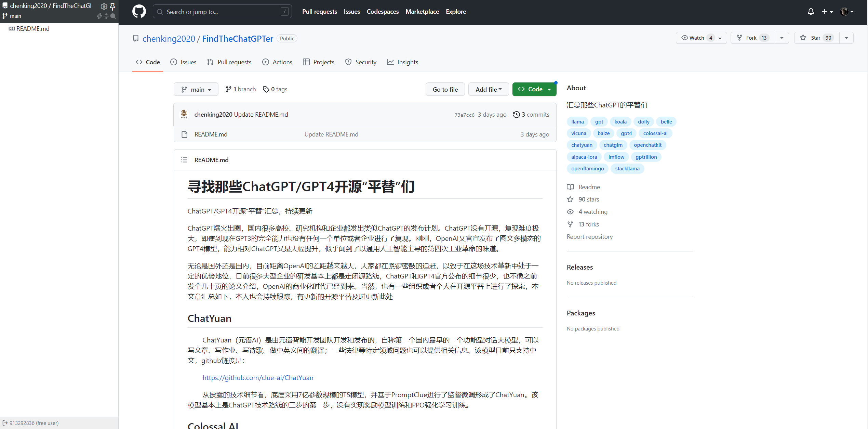This screenshot has height=429, width=868.
Task: Open README.md in the sidebar tree
Action: [33, 29]
